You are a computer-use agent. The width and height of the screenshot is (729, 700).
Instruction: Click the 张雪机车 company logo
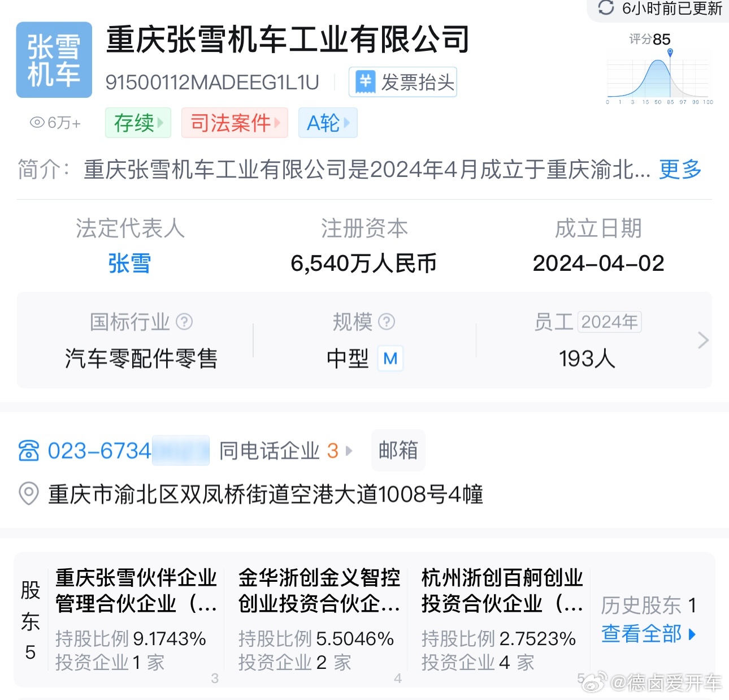54,59
